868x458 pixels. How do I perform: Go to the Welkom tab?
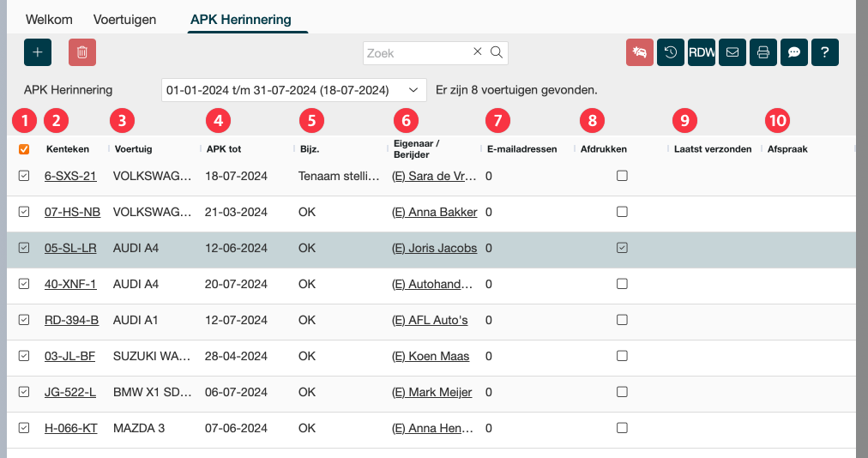pos(49,19)
